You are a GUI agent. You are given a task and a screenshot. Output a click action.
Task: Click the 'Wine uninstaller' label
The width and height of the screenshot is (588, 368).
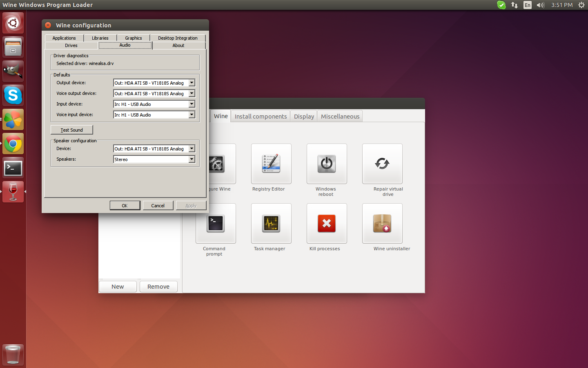[x=392, y=249]
